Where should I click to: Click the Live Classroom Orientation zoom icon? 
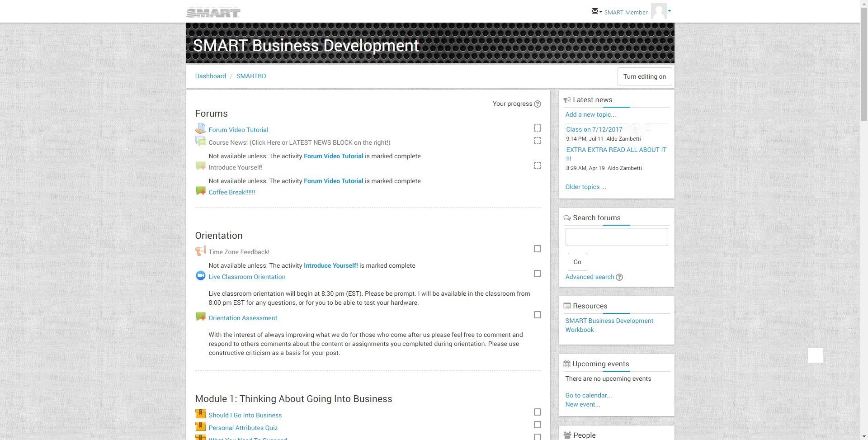coord(200,276)
